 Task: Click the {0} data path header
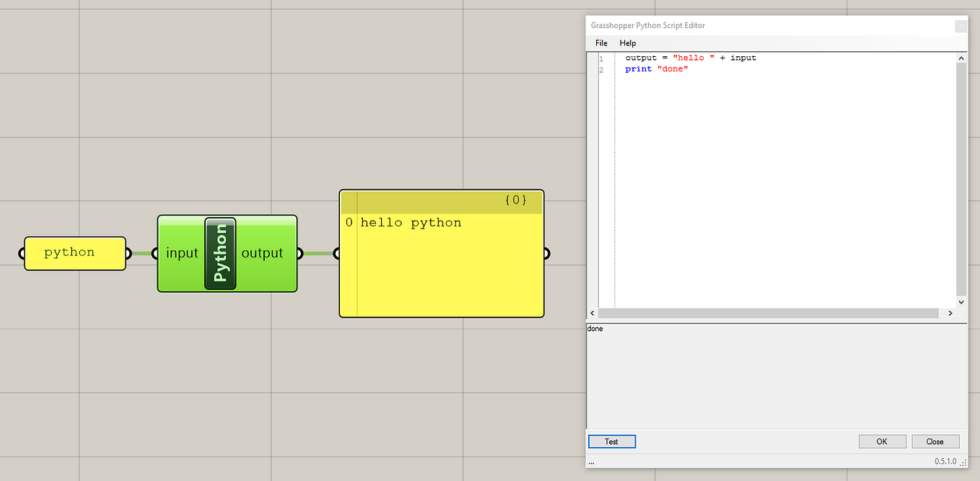[517, 201]
